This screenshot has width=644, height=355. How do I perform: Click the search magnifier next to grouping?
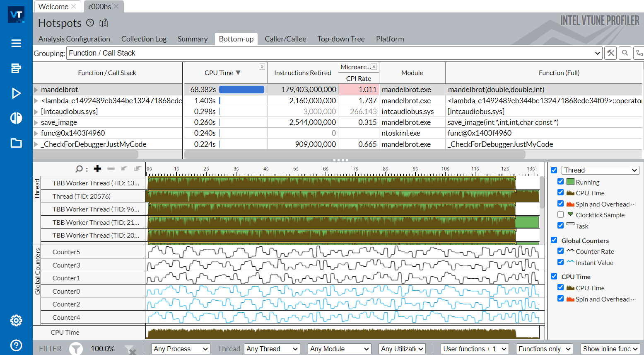(x=625, y=53)
